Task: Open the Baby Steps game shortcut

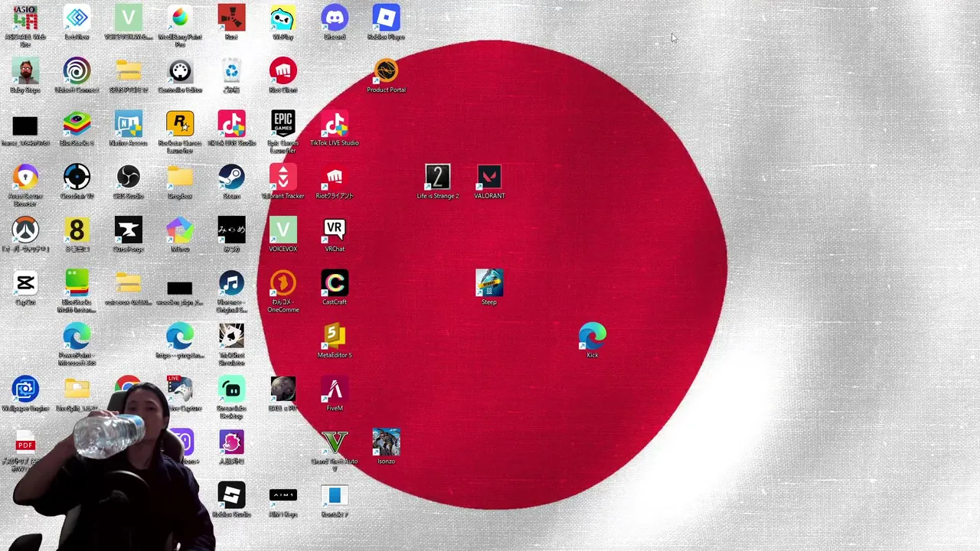Action: [25, 71]
